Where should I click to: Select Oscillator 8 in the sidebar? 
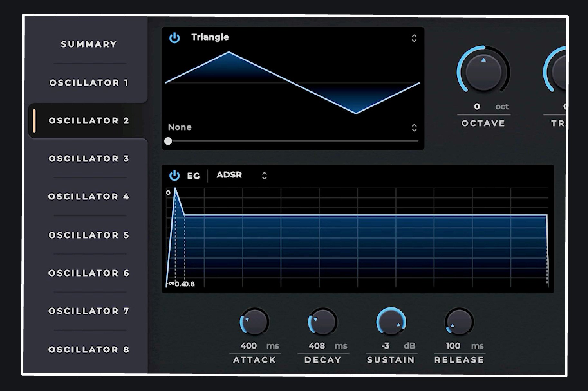89,349
